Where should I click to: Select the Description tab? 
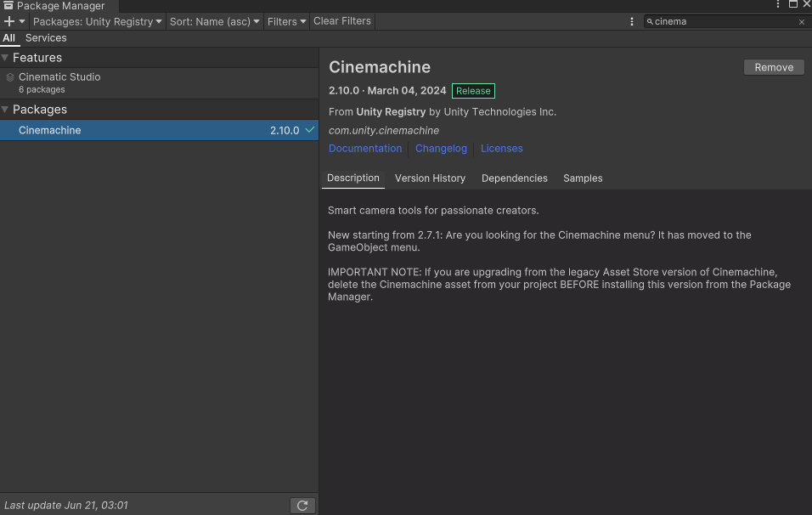point(353,178)
